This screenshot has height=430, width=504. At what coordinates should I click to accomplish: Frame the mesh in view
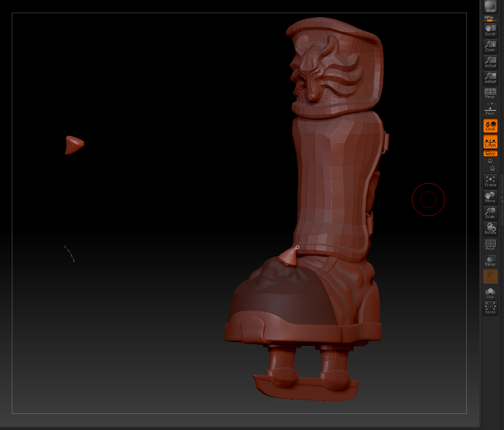[x=490, y=181]
